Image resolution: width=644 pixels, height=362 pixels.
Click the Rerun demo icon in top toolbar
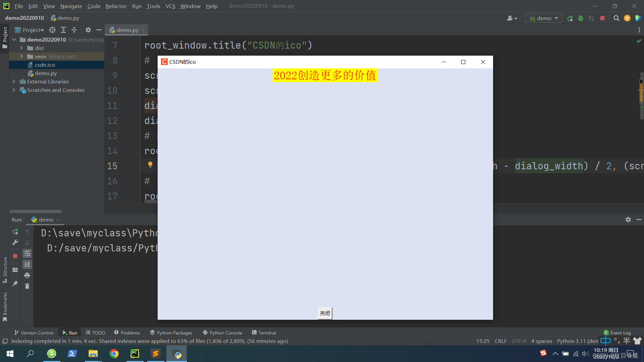pyautogui.click(x=570, y=18)
